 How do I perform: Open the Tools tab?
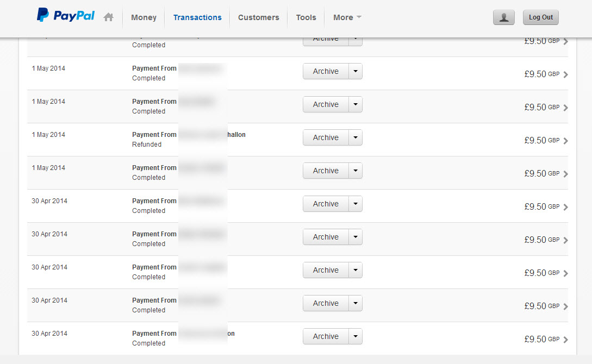(x=306, y=17)
